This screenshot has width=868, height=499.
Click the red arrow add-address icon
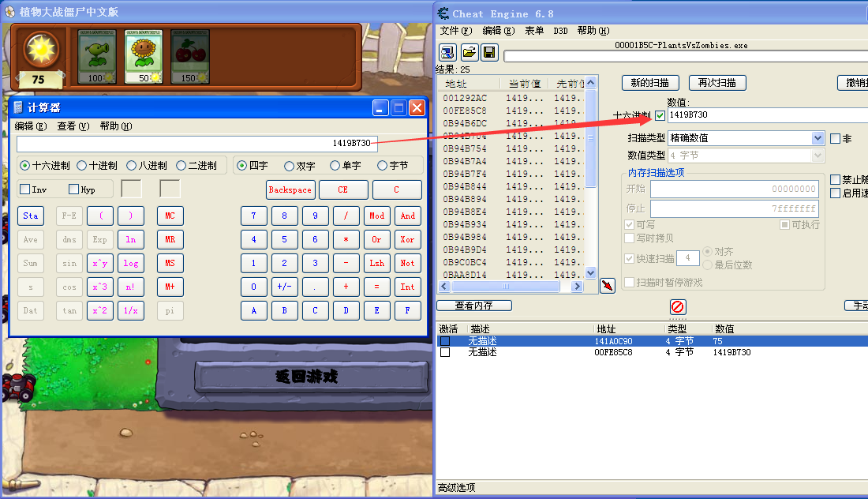pos(607,286)
